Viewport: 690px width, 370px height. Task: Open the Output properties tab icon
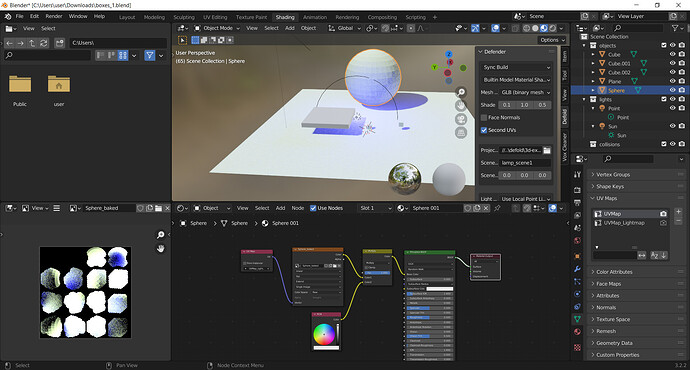[577, 203]
